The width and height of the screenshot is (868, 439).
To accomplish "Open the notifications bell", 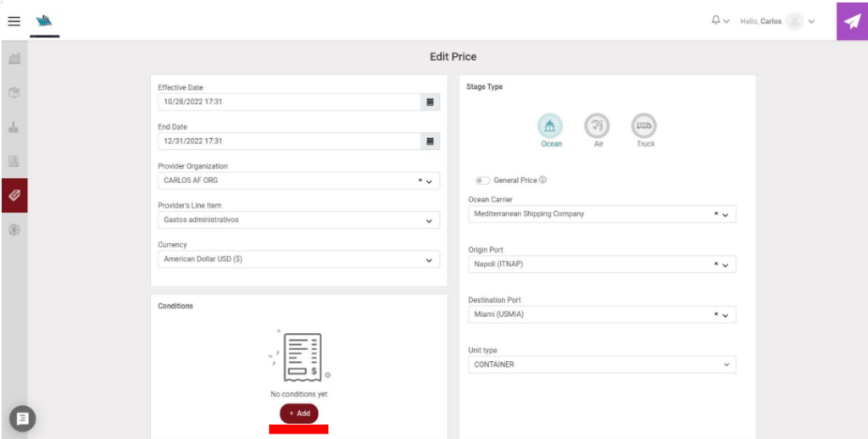I will pos(715,20).
